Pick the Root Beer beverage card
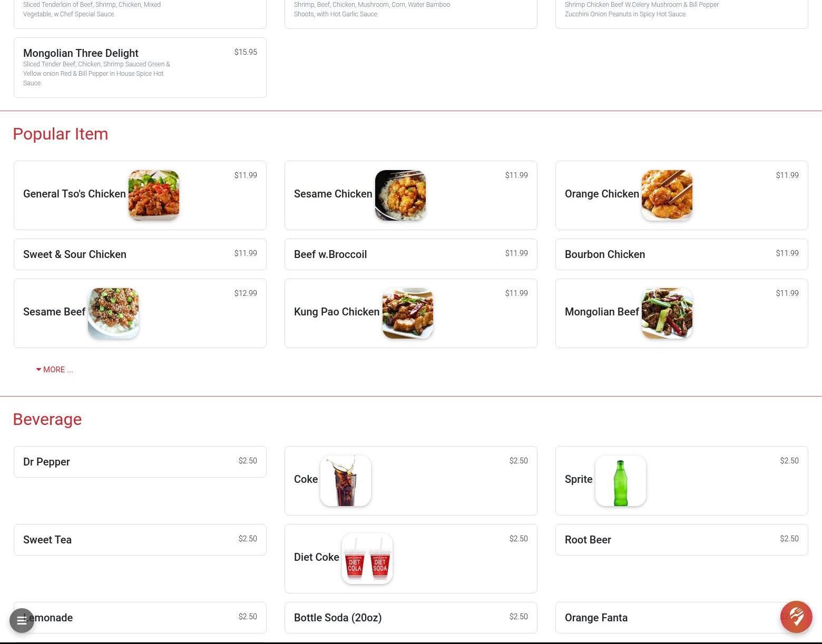Screen dimensions: 822x644 pos(682,540)
